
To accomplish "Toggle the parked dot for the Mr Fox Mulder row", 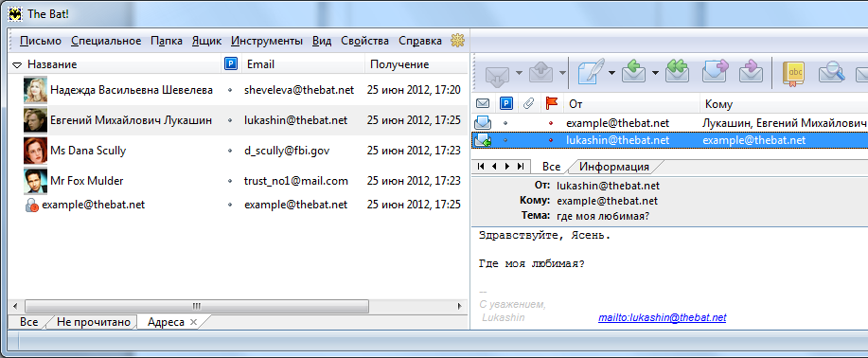I will pyautogui.click(x=230, y=181).
